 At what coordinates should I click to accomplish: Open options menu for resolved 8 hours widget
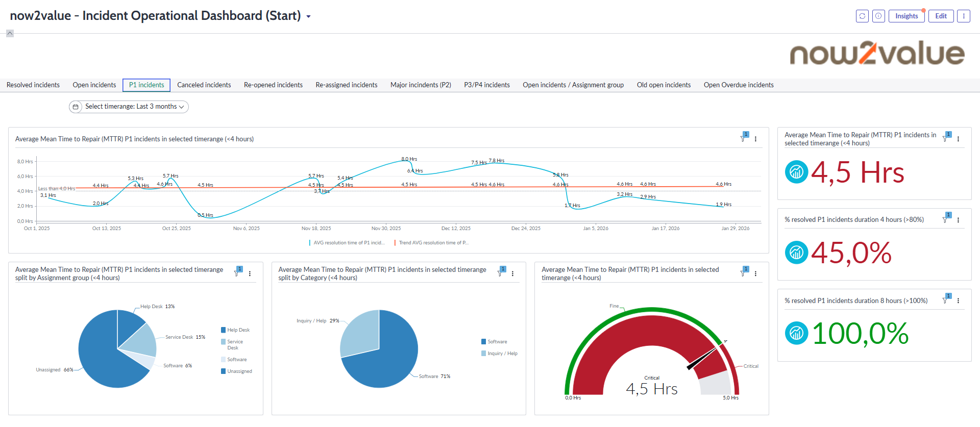click(958, 300)
